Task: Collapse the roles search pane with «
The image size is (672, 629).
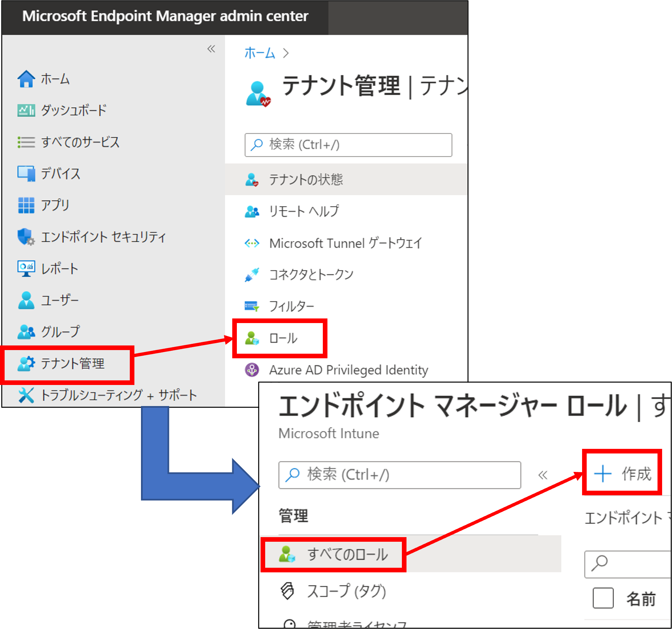Action: [x=543, y=475]
